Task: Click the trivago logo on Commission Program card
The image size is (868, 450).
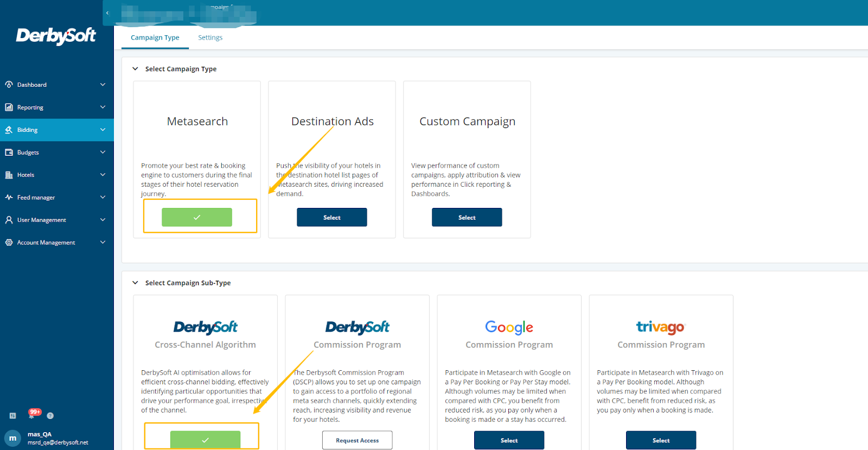Action: pyautogui.click(x=661, y=327)
